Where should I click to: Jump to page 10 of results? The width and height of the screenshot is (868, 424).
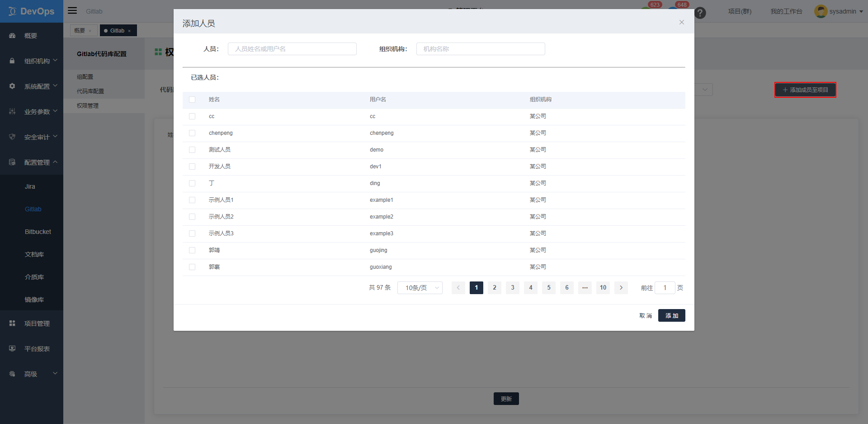[603, 288]
